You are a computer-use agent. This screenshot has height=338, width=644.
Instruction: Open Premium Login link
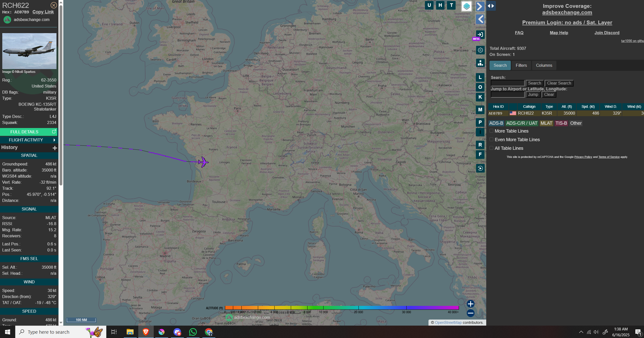coord(567,23)
